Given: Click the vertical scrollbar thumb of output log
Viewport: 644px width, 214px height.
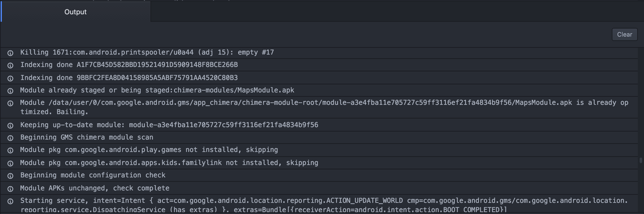Looking at the screenshot, I should [x=641, y=160].
